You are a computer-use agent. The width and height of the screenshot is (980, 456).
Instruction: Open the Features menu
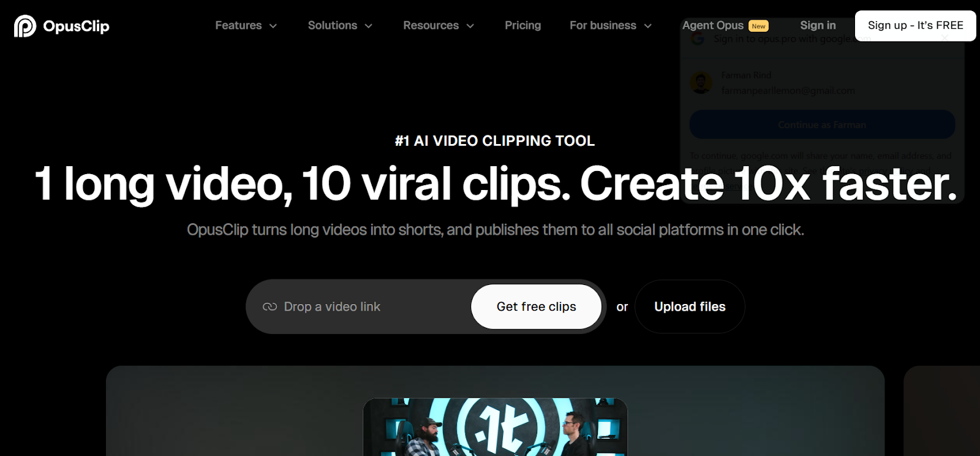tap(238, 26)
